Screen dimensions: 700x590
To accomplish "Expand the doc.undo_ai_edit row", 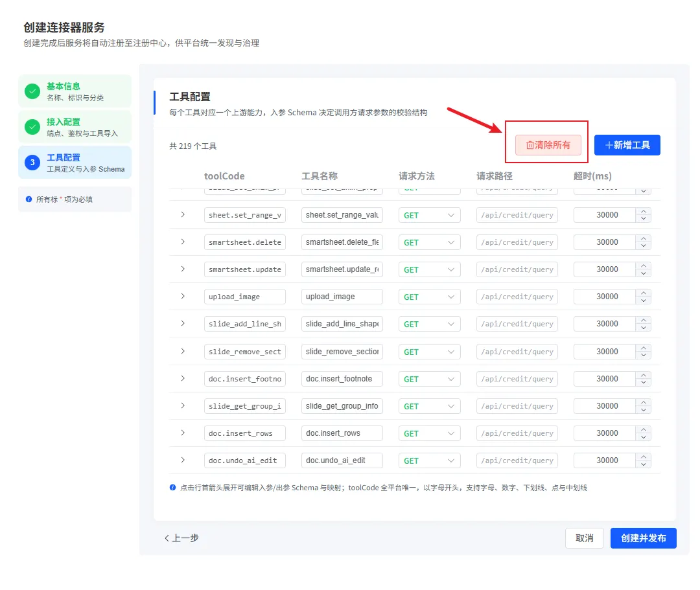I will (183, 460).
